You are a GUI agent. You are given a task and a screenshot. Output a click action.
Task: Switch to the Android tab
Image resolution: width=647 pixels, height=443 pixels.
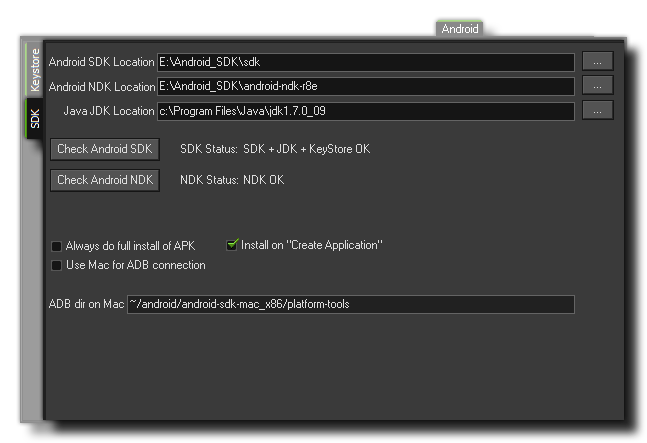coord(459,28)
